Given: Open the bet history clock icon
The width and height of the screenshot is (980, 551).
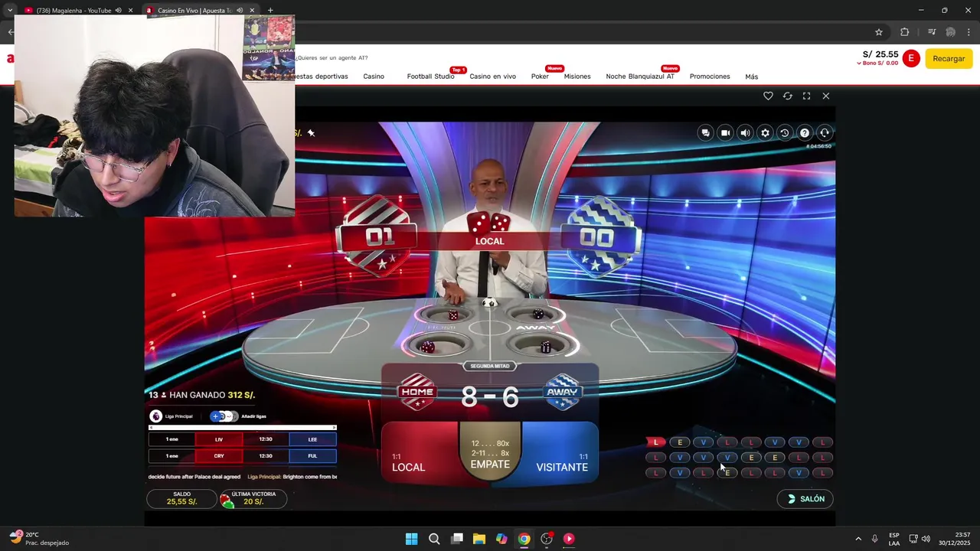Looking at the screenshot, I should coord(785,133).
